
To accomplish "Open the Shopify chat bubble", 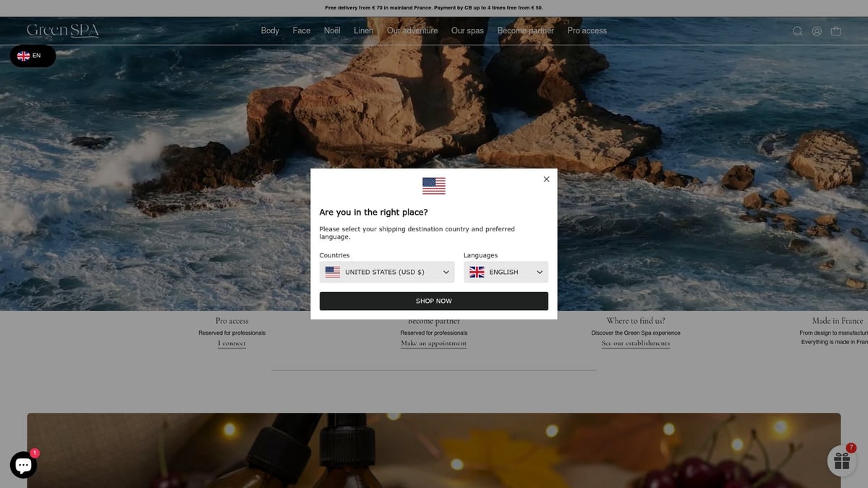I will coord(23,465).
